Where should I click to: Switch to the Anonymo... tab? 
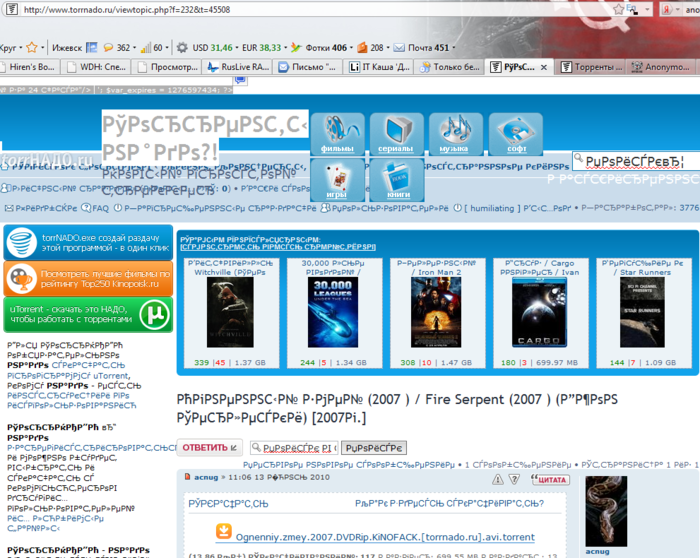(661, 67)
